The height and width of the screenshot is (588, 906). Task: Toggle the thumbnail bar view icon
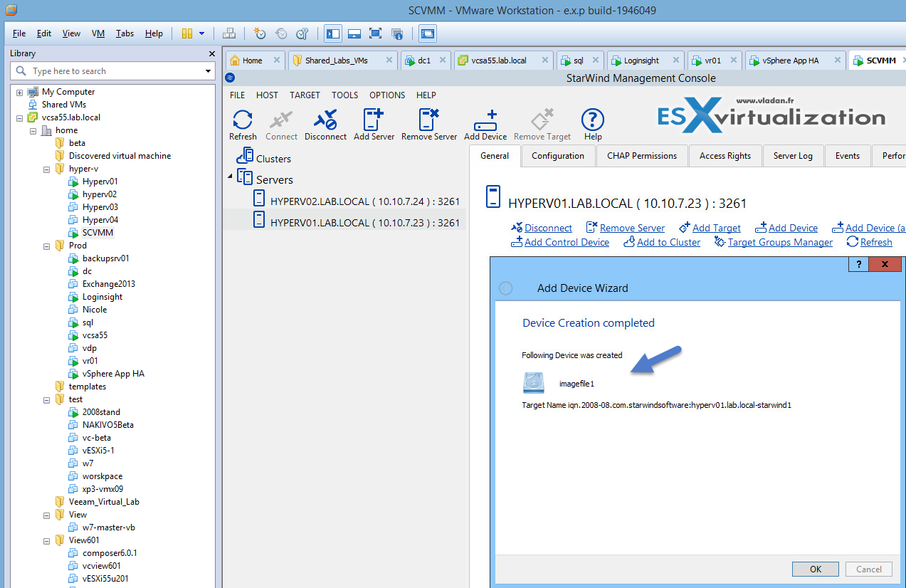[x=354, y=33]
